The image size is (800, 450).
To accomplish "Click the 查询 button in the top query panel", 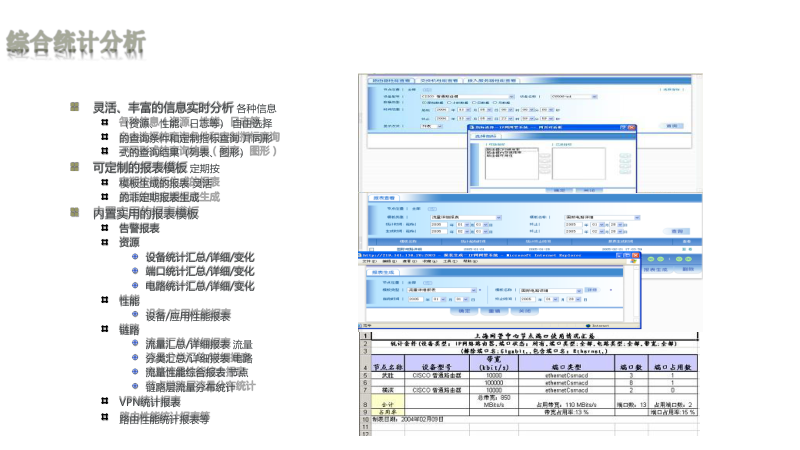I will (x=671, y=126).
